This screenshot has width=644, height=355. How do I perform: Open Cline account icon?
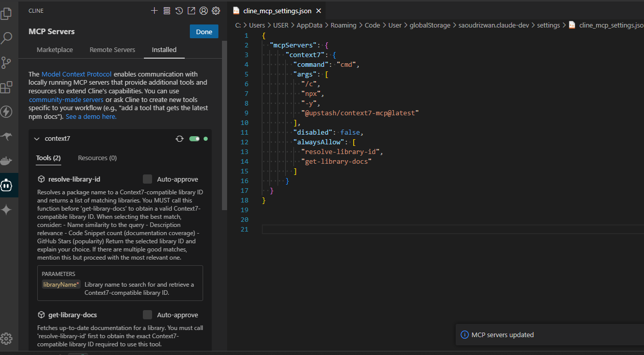coord(204,11)
